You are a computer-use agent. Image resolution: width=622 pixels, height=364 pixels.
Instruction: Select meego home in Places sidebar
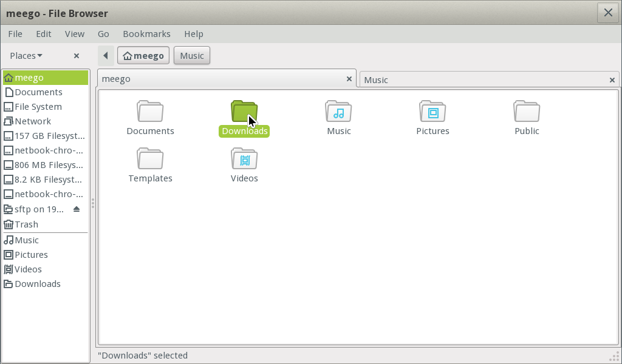click(x=46, y=78)
